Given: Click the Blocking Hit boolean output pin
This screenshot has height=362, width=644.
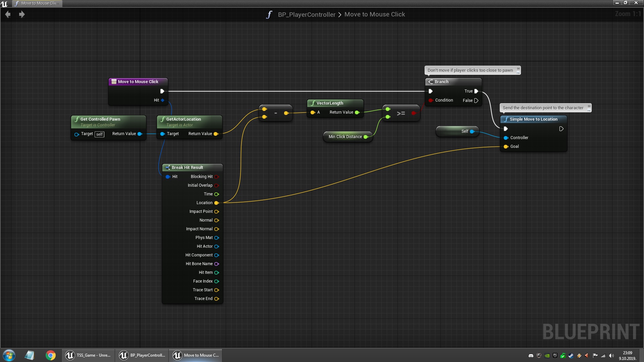Looking at the screenshot, I should (x=216, y=177).
